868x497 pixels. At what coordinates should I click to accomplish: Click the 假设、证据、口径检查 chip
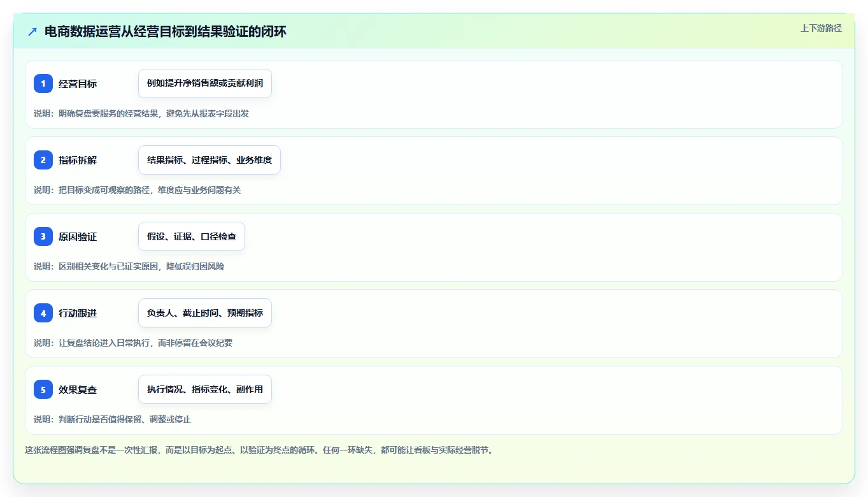click(x=192, y=236)
